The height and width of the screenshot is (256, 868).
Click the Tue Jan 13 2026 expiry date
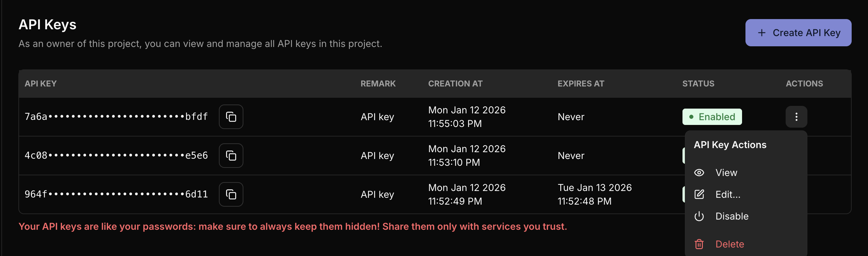(594, 188)
